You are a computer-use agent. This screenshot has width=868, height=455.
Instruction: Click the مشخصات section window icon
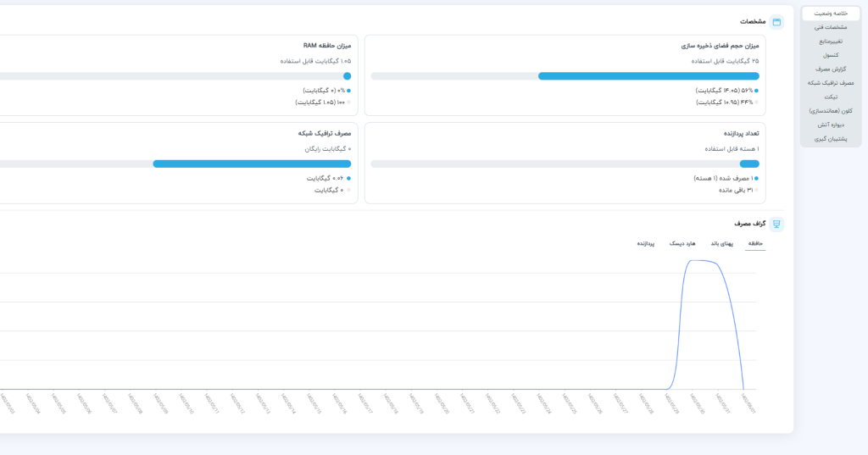pyautogui.click(x=776, y=21)
